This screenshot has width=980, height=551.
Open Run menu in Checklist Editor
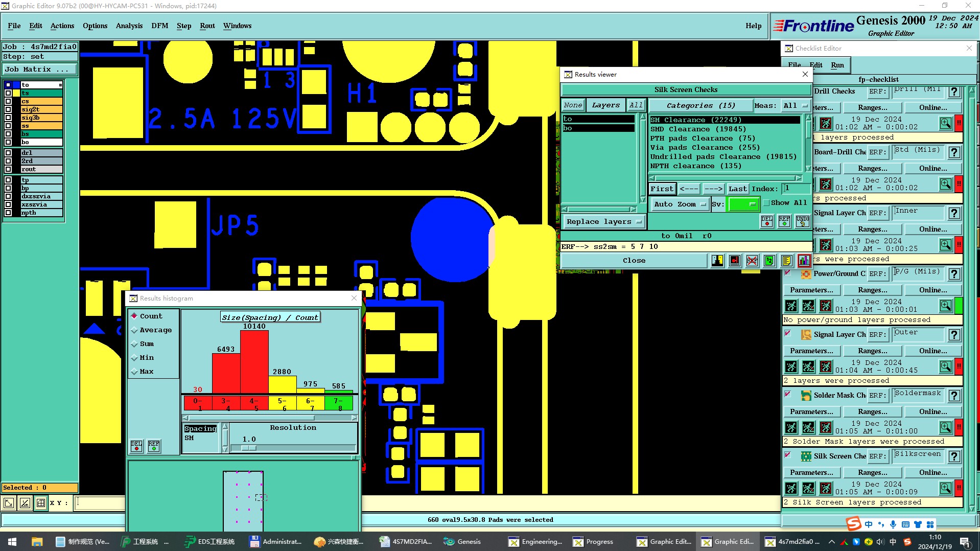[x=837, y=65]
